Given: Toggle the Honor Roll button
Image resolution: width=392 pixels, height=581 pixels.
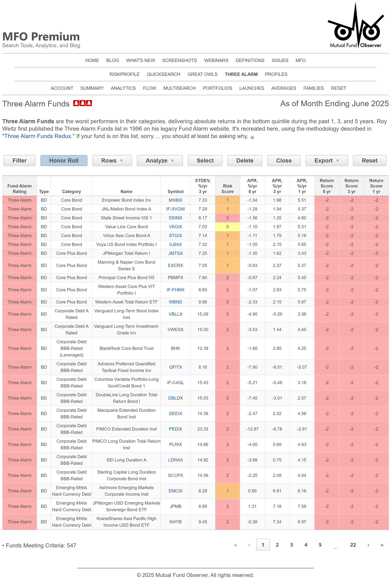Looking at the screenshot, I should pyautogui.click(x=64, y=161).
